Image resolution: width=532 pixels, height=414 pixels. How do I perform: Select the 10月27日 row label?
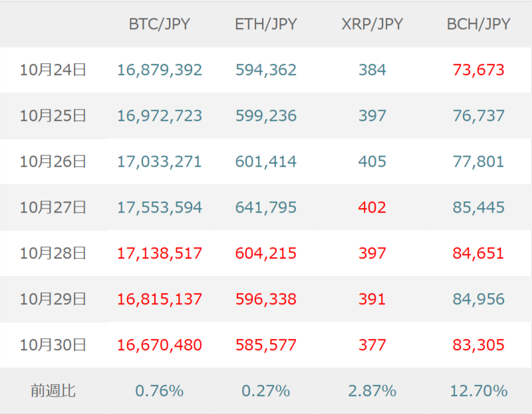pyautogui.click(x=53, y=207)
